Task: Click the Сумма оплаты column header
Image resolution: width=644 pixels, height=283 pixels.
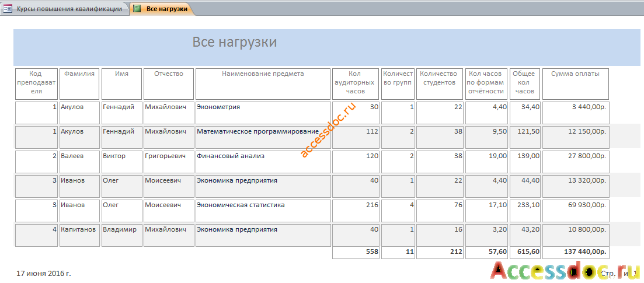Action: point(576,84)
